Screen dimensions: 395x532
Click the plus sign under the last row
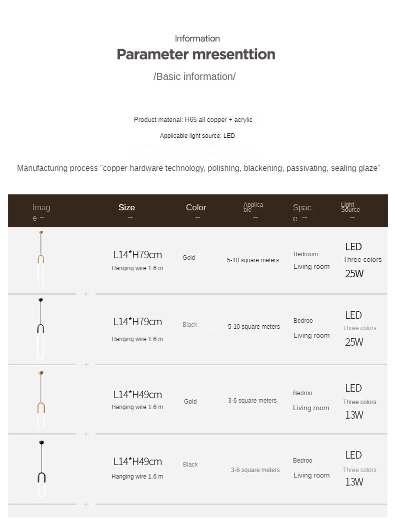[86, 505]
